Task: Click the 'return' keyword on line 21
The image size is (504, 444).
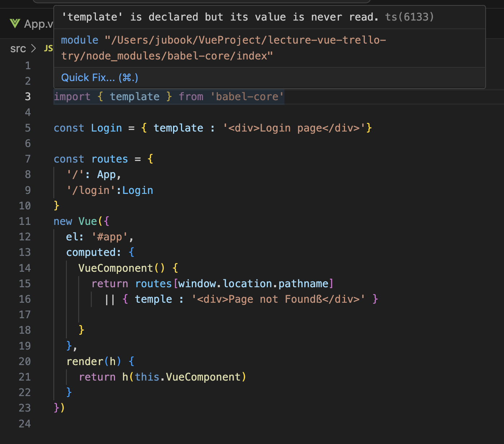Action: point(97,377)
